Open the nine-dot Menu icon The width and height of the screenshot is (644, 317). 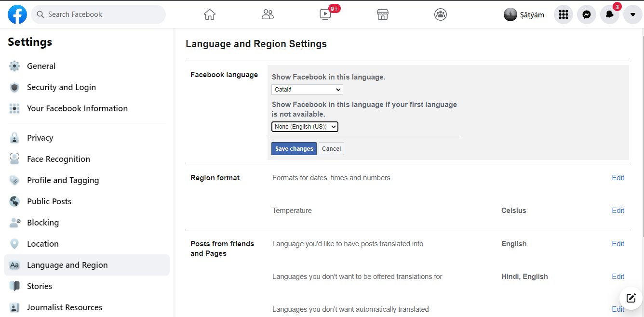[x=563, y=14]
